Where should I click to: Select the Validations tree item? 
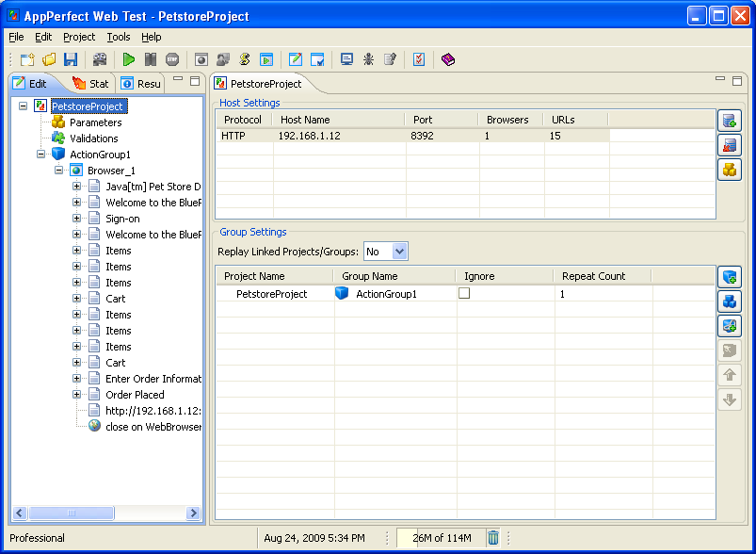coord(93,138)
